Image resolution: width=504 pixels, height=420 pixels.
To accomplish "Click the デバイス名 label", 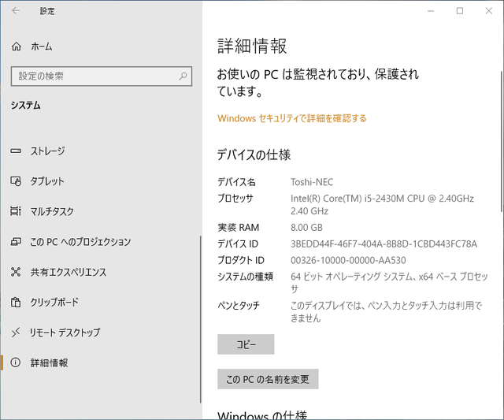I will (236, 182).
